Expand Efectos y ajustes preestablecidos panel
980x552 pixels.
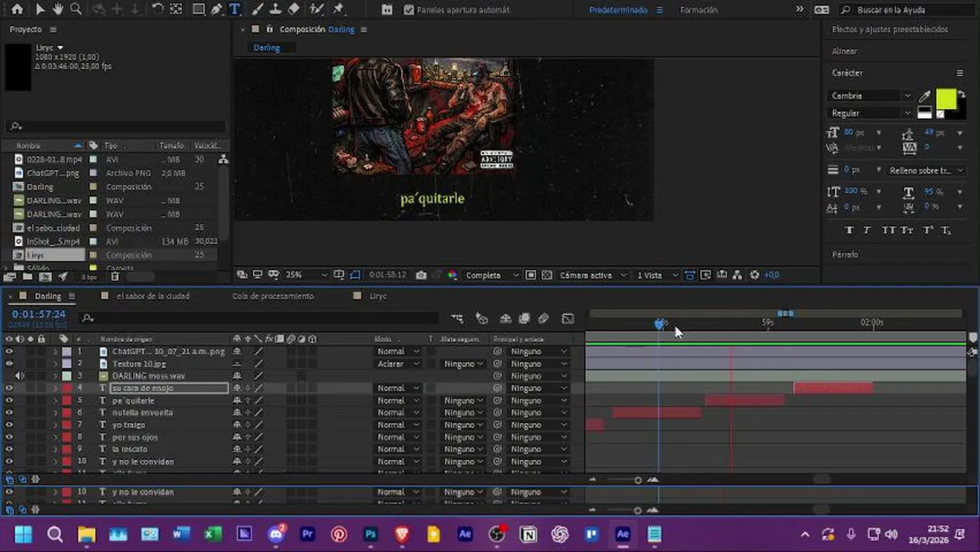click(890, 29)
